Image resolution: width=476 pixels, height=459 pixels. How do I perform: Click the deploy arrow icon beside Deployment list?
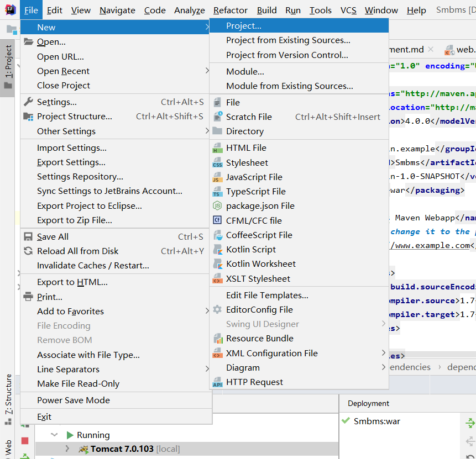(x=470, y=423)
